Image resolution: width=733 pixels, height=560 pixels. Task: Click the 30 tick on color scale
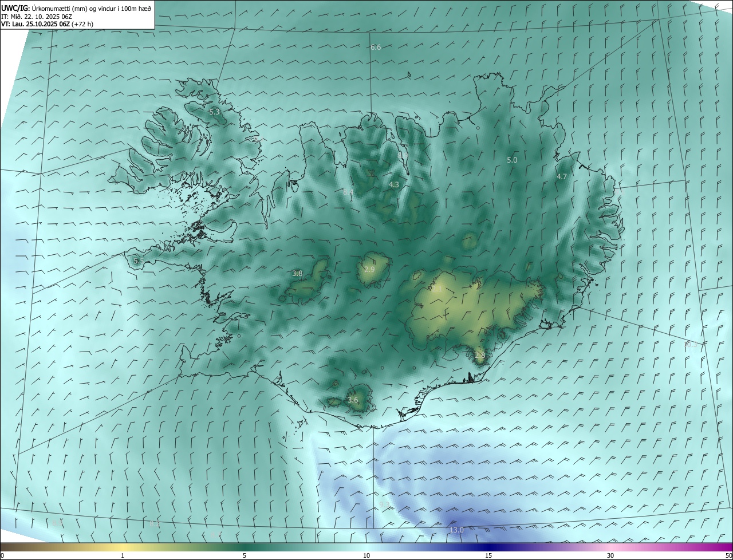(610, 555)
